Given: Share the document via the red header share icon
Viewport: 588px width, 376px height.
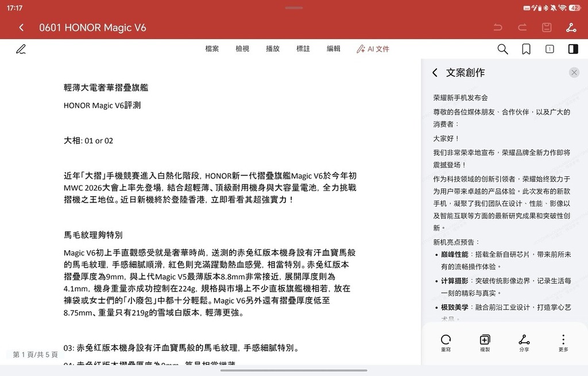Looking at the screenshot, I should click(x=571, y=28).
